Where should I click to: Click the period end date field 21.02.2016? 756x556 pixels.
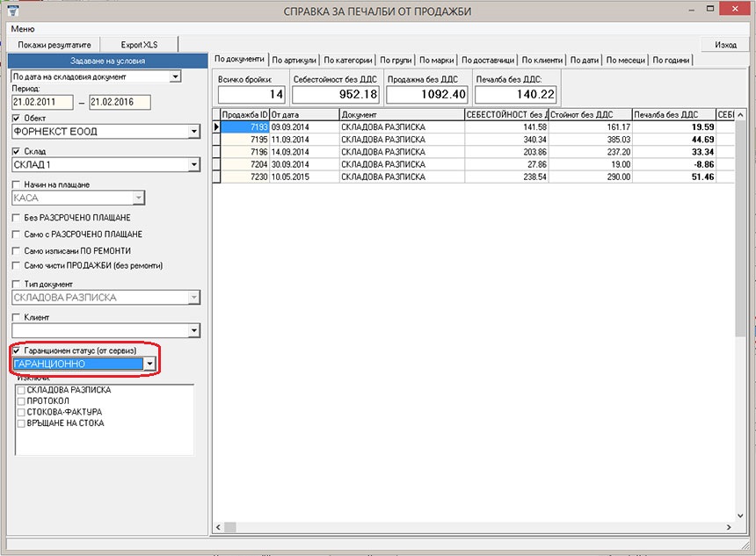[x=120, y=102]
